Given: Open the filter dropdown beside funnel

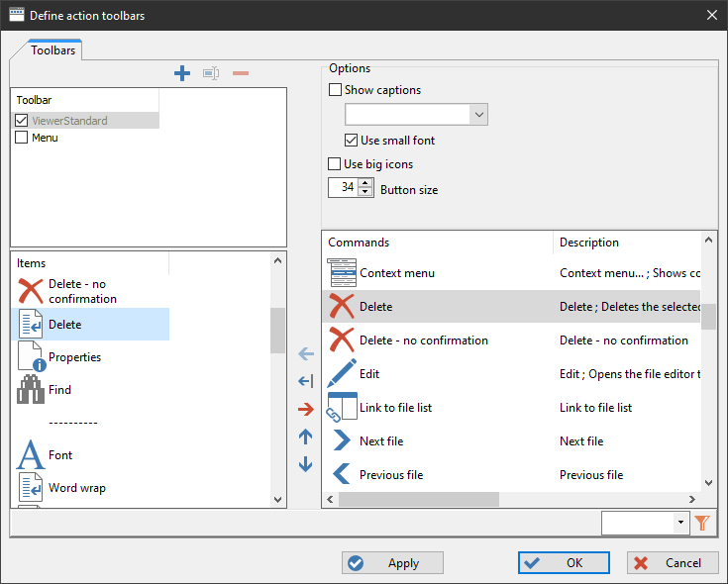Looking at the screenshot, I should [679, 524].
